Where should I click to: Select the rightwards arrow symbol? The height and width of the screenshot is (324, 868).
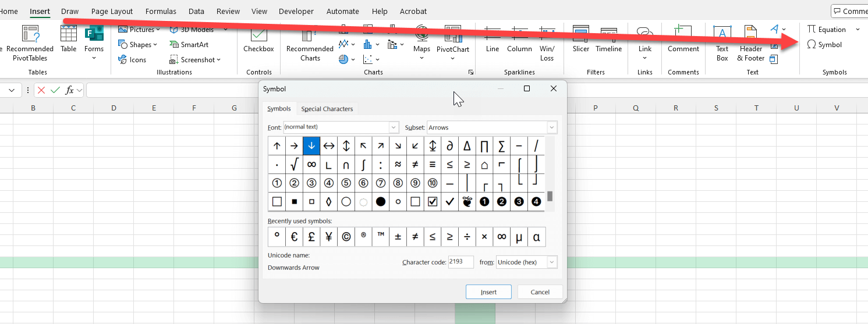tap(294, 146)
